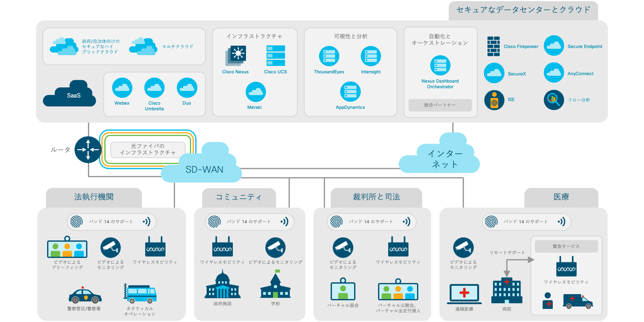Click the バーチャル公聴会 screen icon
The image size is (644, 322).
398,290
